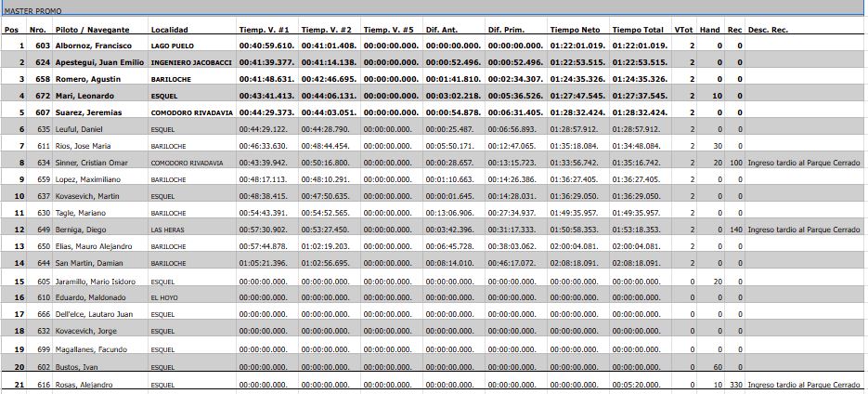Viewport: 868px width, 394px height.
Task: Click the 'EL HOYO' locality cell
Action: 164,296
